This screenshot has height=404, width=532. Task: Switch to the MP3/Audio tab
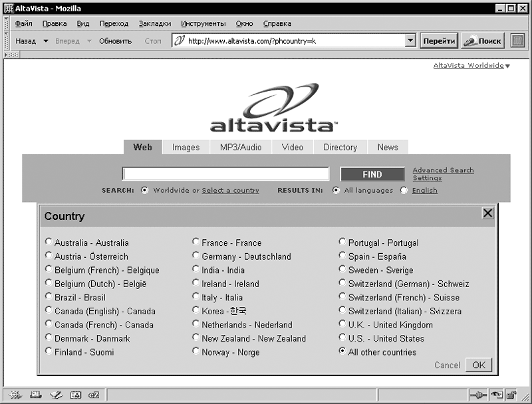click(x=241, y=147)
